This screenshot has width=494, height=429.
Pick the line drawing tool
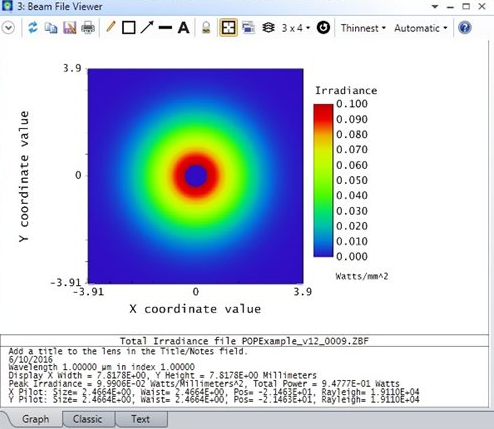[165, 28]
